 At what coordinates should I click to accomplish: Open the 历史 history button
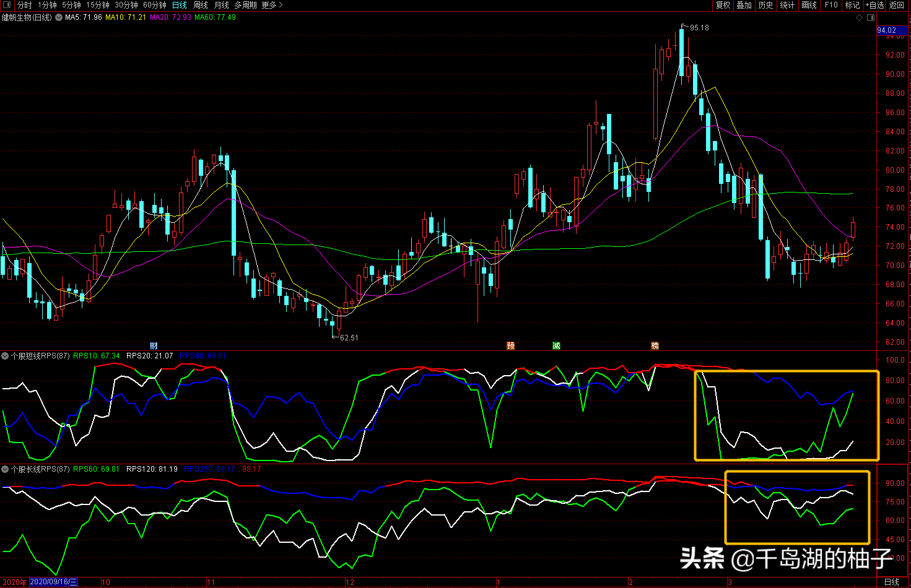point(765,5)
